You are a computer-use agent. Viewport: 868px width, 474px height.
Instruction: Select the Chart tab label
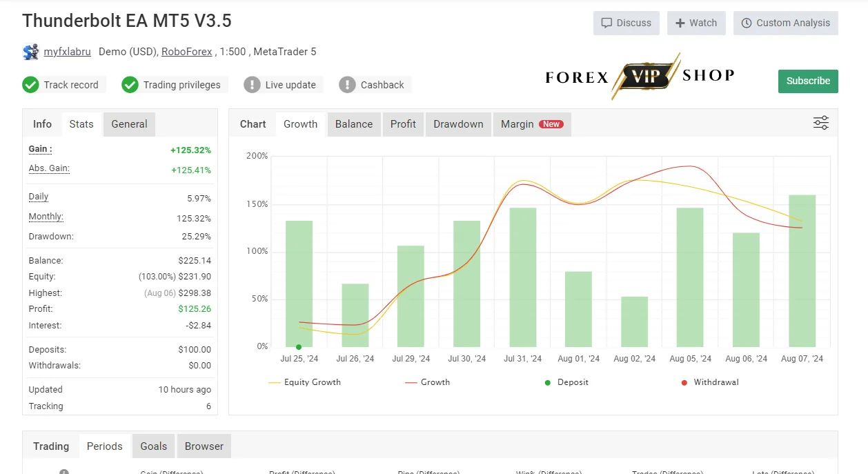click(x=253, y=124)
